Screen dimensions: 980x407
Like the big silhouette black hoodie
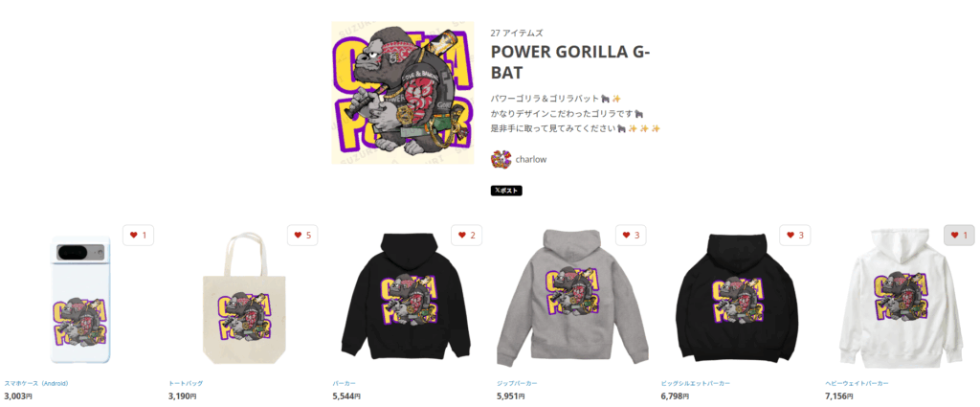click(795, 235)
